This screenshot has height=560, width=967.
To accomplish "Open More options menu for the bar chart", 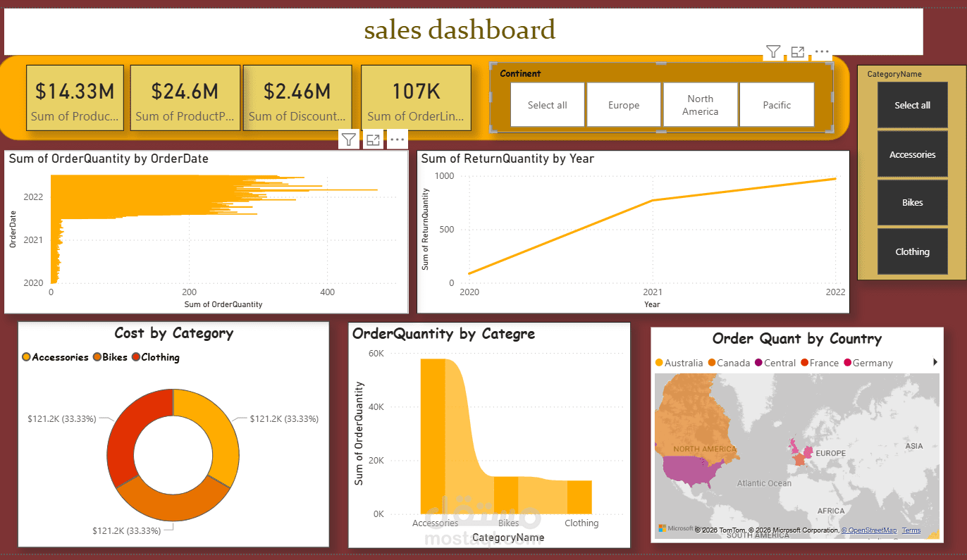I will (x=397, y=139).
